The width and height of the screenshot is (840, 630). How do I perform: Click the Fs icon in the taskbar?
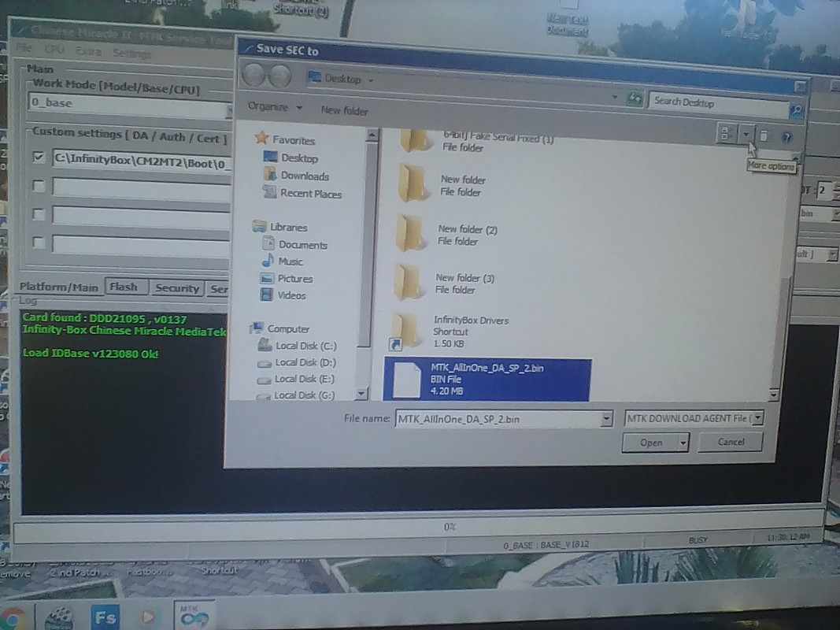click(105, 617)
